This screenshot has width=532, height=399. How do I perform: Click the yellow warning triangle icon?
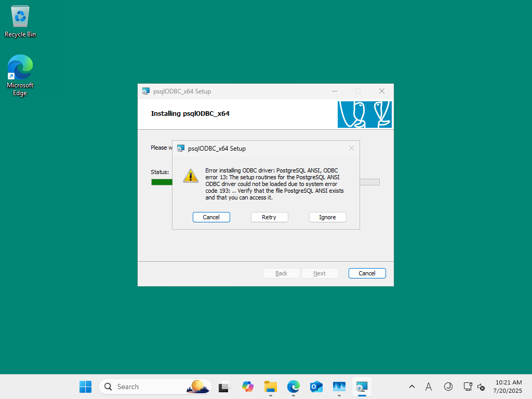click(191, 176)
